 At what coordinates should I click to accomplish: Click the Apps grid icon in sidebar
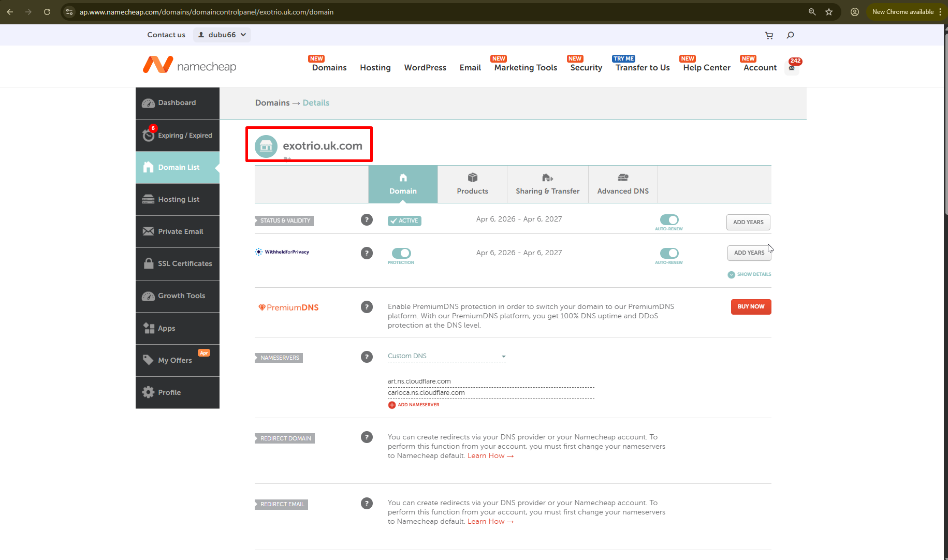point(149,328)
